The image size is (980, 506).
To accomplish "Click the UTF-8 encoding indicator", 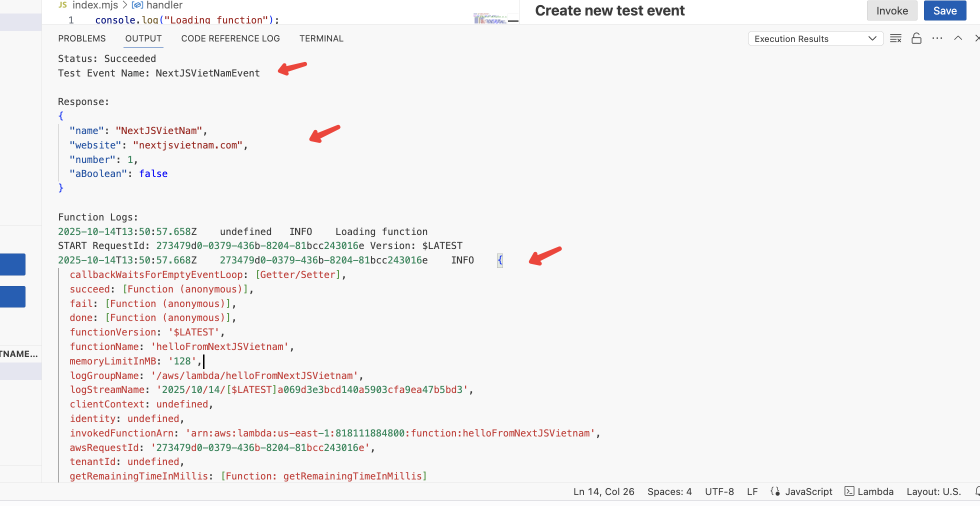I will coord(719,491).
